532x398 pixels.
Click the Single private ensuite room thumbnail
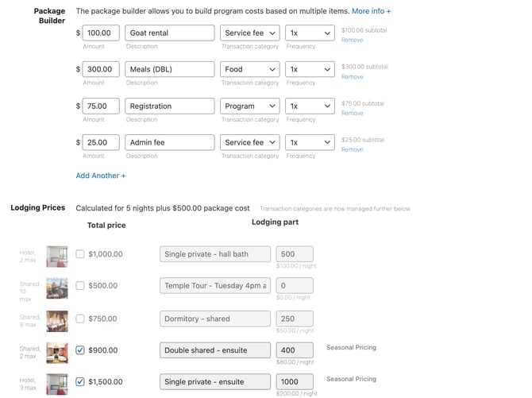tap(57, 384)
